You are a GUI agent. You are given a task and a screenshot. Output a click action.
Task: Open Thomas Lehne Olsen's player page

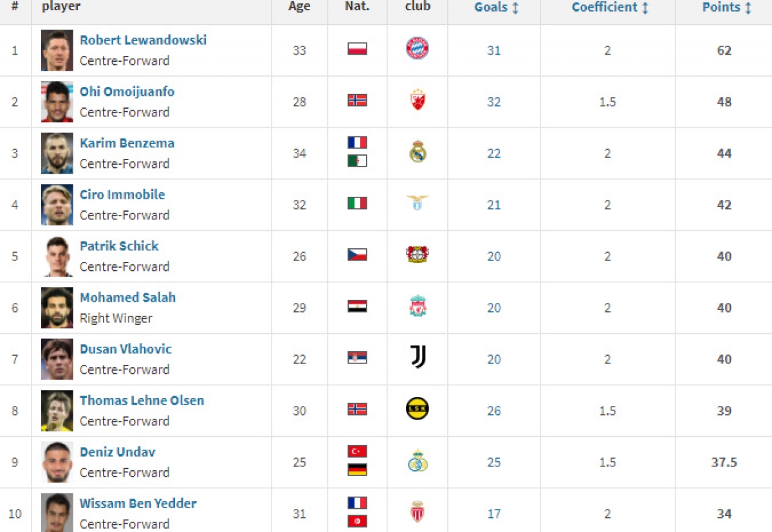tap(142, 400)
